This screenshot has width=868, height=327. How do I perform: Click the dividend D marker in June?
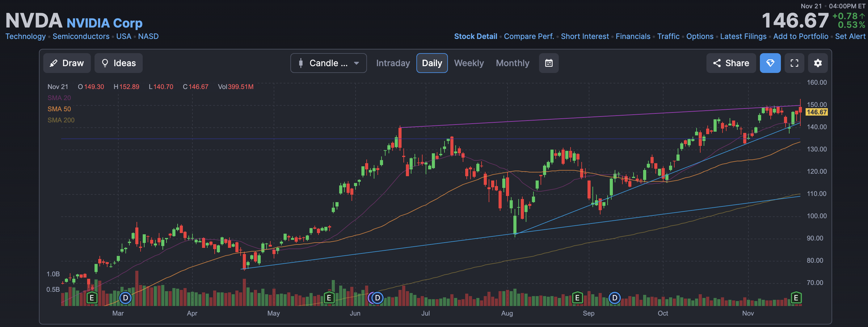coord(377,298)
